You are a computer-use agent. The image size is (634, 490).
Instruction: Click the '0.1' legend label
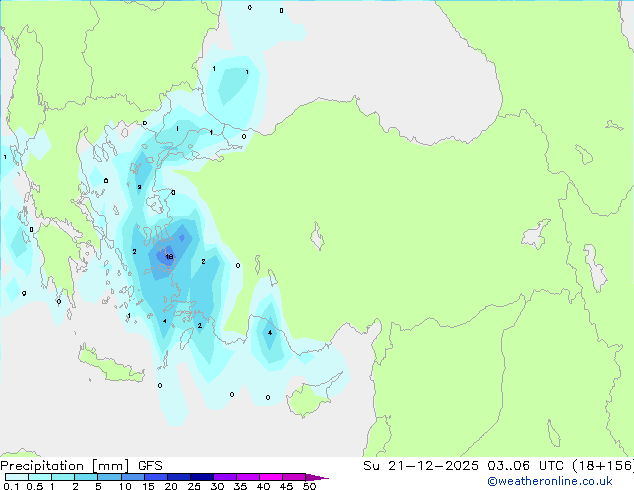point(11,486)
